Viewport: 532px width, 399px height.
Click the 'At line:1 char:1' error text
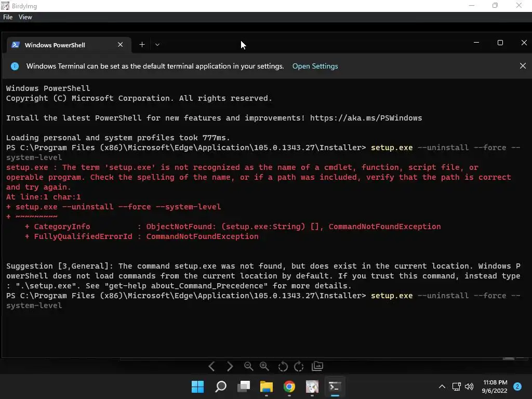[x=44, y=197]
